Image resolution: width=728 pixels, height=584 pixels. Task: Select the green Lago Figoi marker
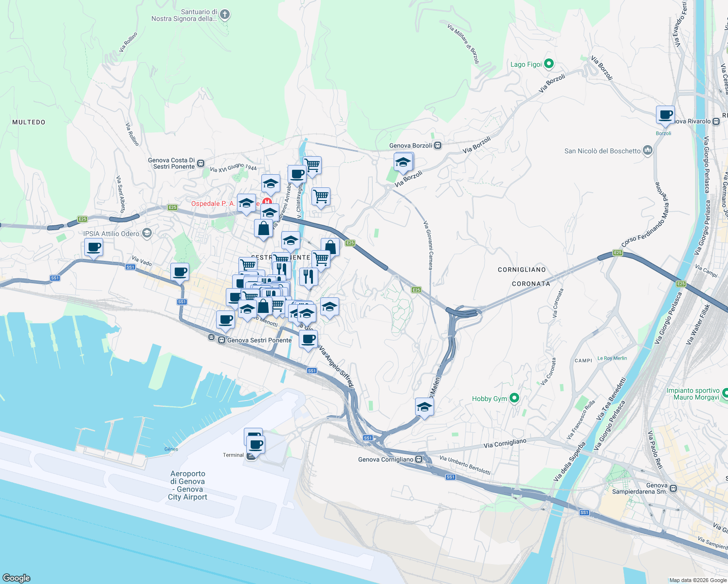coord(549,64)
